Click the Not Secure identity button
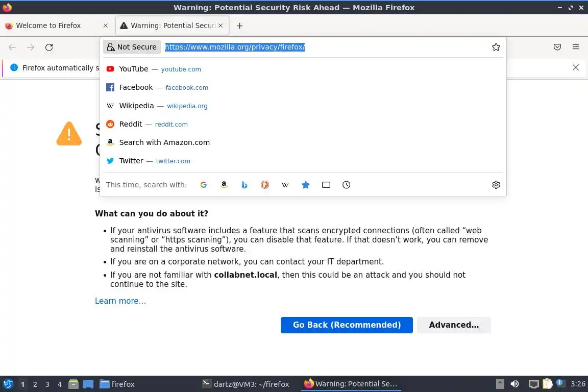Image resolution: width=588 pixels, height=392 pixels. pyautogui.click(x=132, y=47)
